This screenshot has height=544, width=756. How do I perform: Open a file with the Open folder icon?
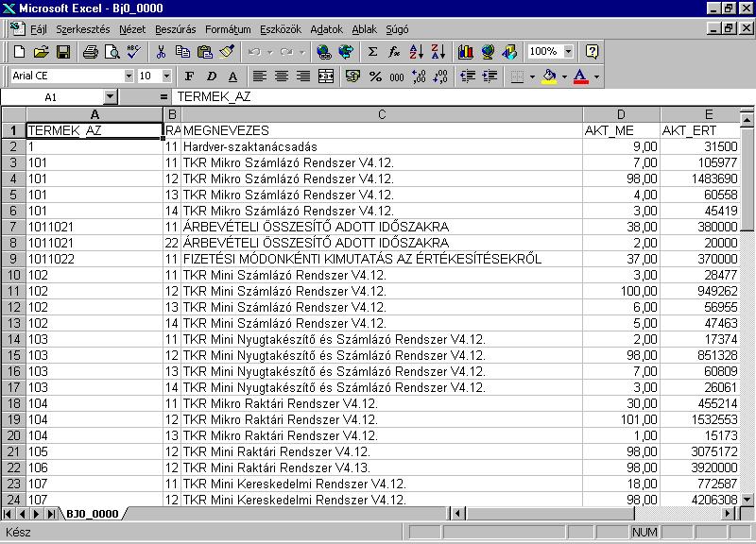(x=42, y=52)
